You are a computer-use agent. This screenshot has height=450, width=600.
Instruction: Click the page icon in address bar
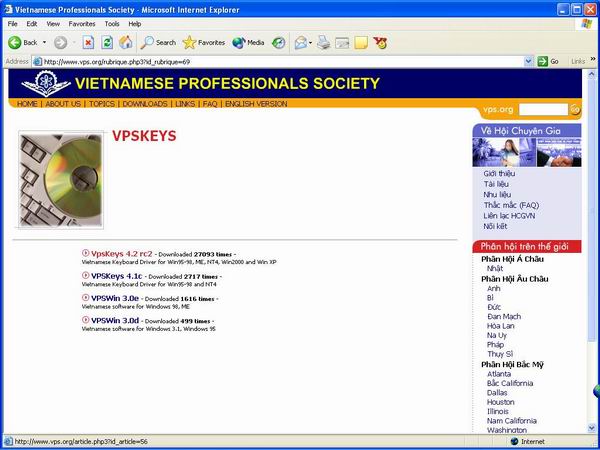tap(37, 61)
